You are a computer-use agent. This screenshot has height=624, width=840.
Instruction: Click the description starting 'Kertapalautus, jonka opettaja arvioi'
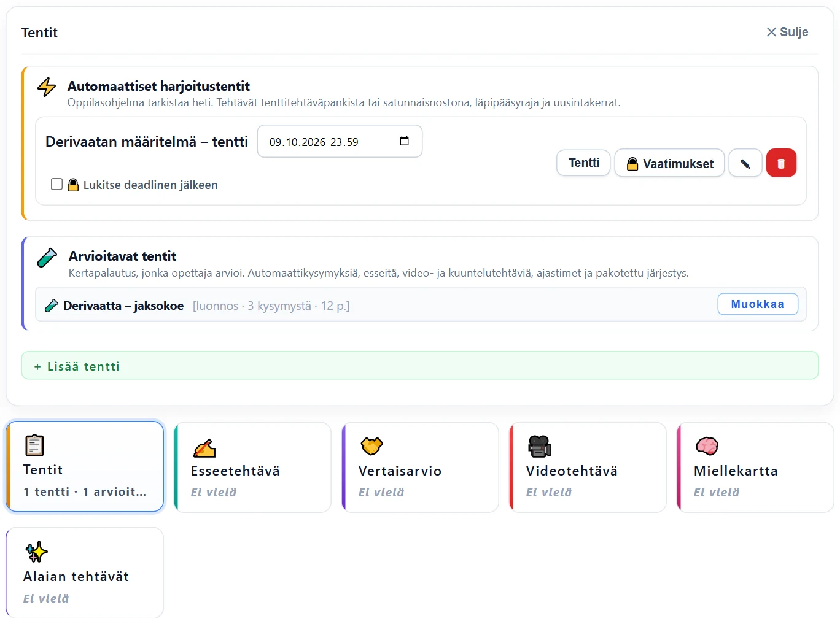tap(379, 273)
